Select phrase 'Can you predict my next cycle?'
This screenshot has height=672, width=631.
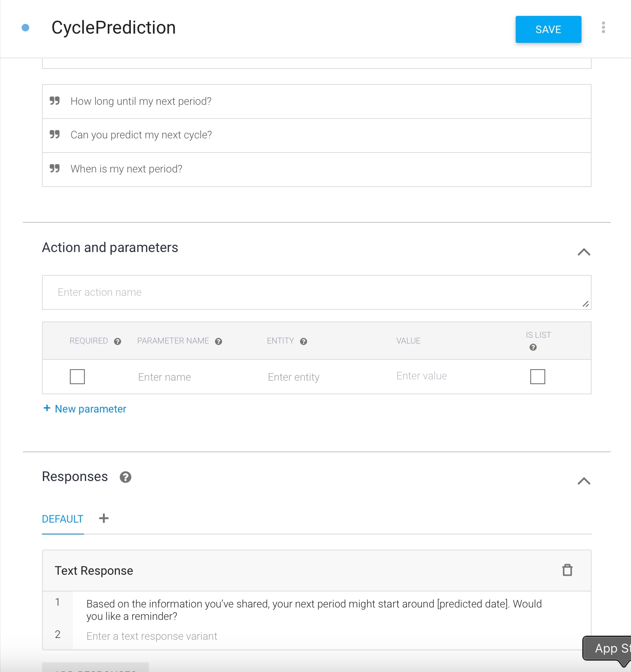point(141,135)
